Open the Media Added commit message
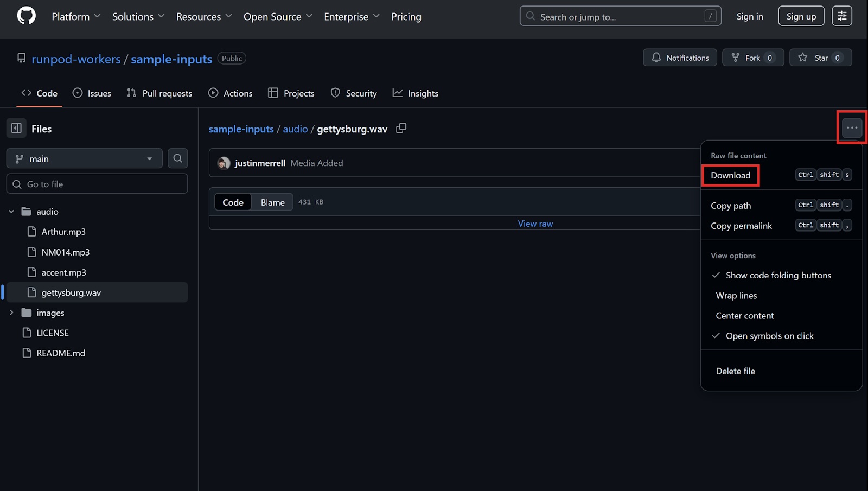This screenshot has width=868, height=491. [317, 163]
